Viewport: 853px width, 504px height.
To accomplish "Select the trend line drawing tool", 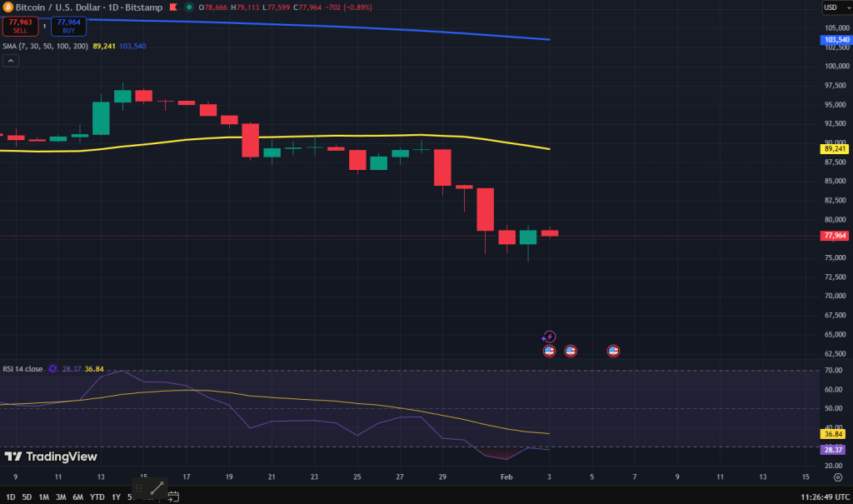I will click(157, 488).
